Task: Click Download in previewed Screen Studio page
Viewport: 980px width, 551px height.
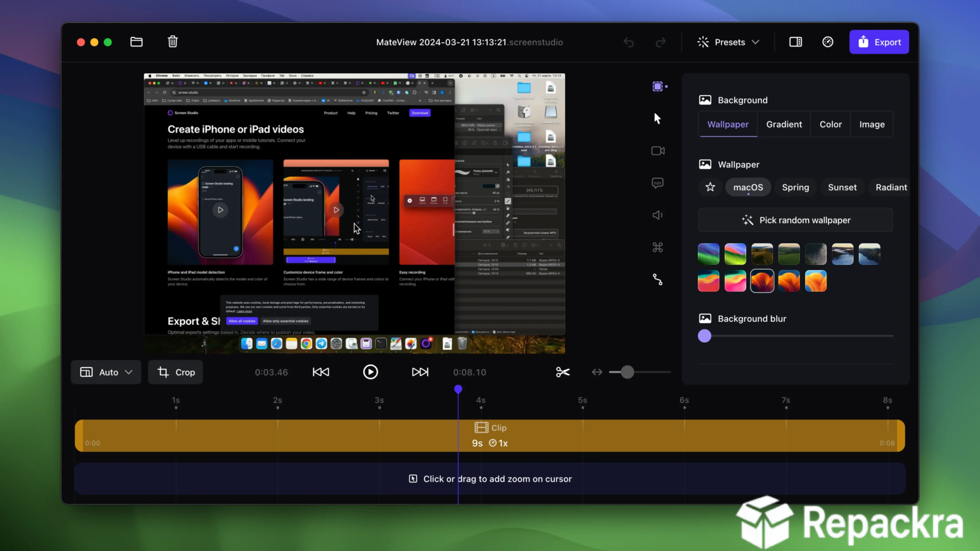Action: tap(420, 113)
